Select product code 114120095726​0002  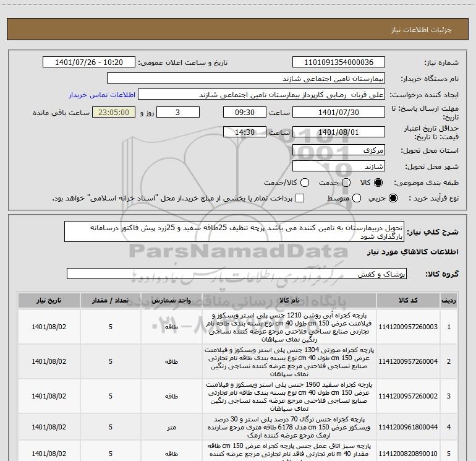tap(408, 396)
